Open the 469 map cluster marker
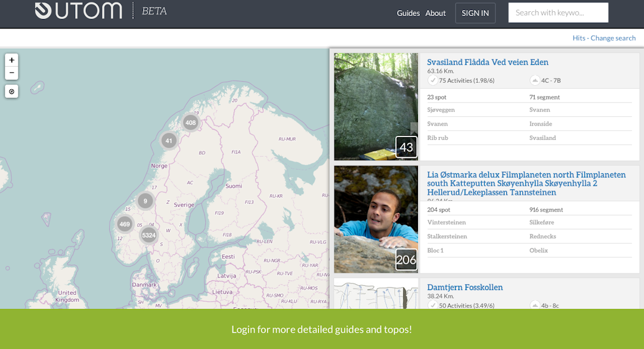The height and width of the screenshot is (349, 644). pos(125,224)
